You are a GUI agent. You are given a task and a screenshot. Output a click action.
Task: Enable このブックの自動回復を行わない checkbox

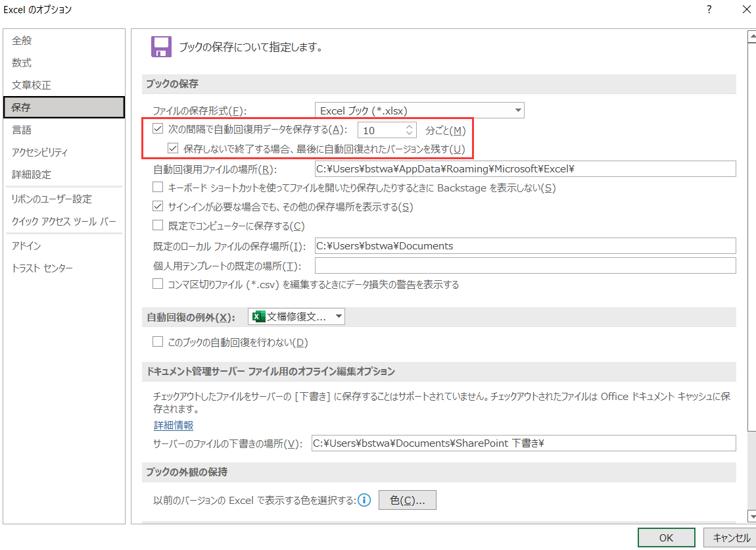pos(158,341)
